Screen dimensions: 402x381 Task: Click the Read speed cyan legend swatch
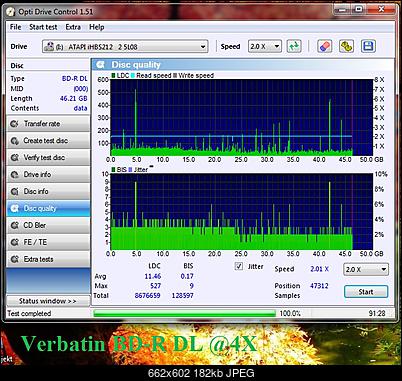133,76
